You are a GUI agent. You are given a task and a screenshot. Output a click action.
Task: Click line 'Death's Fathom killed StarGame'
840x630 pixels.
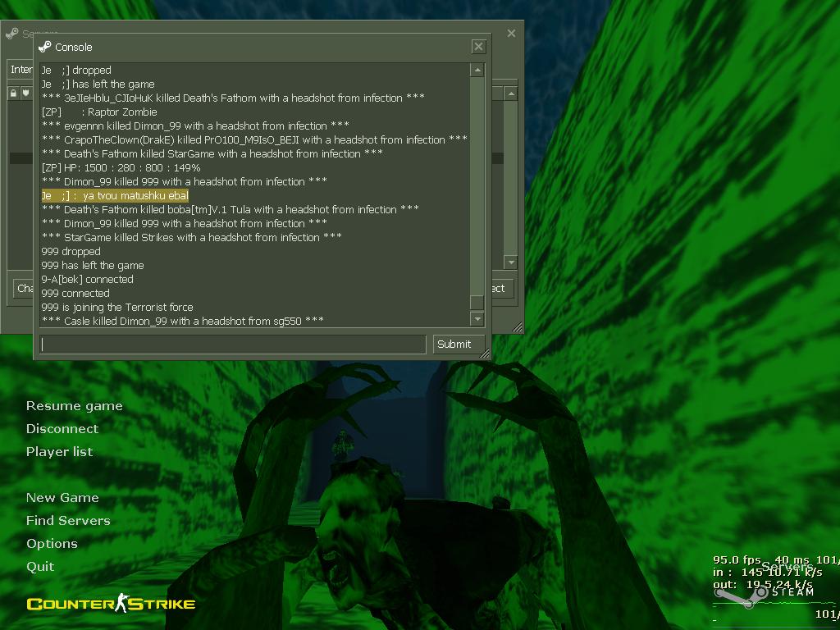point(212,153)
